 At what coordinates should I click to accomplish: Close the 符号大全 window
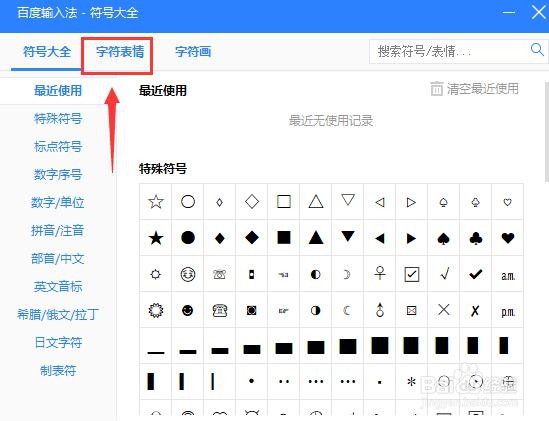pos(539,13)
